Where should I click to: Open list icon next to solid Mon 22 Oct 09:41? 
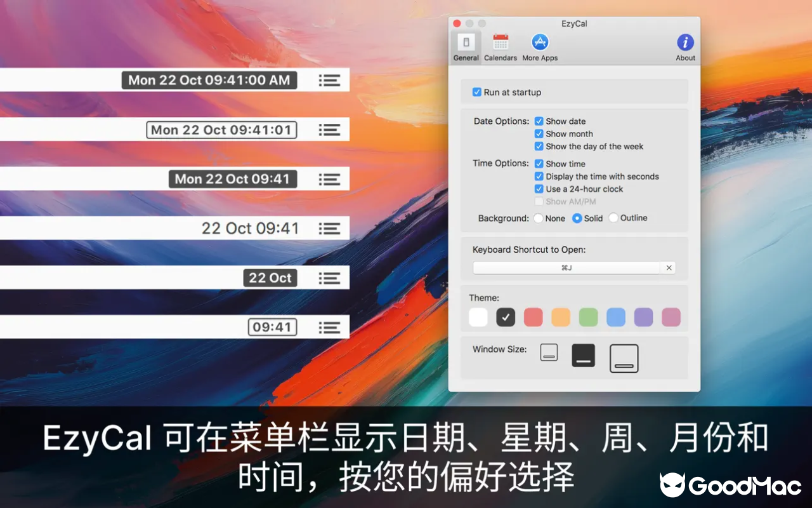click(329, 179)
